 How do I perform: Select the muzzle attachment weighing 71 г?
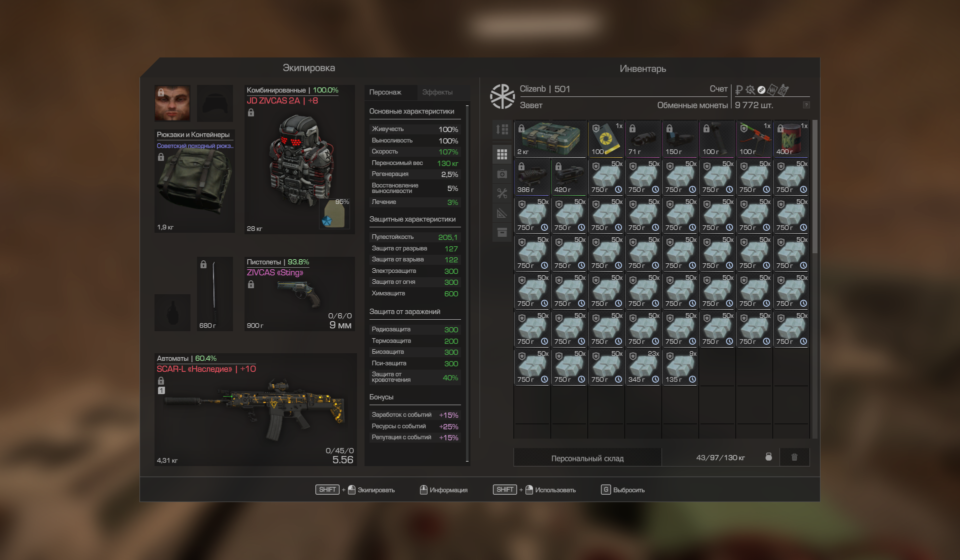pos(643,138)
